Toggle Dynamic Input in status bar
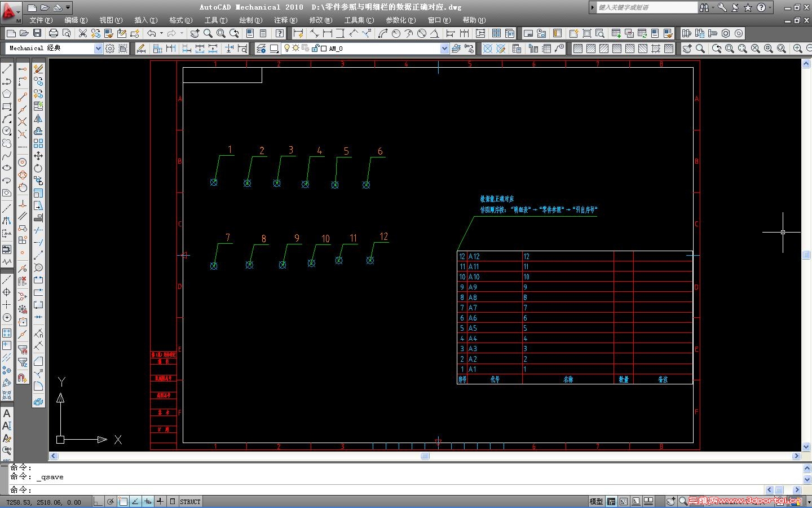The width and height of the screenshot is (812, 508). tap(148, 501)
